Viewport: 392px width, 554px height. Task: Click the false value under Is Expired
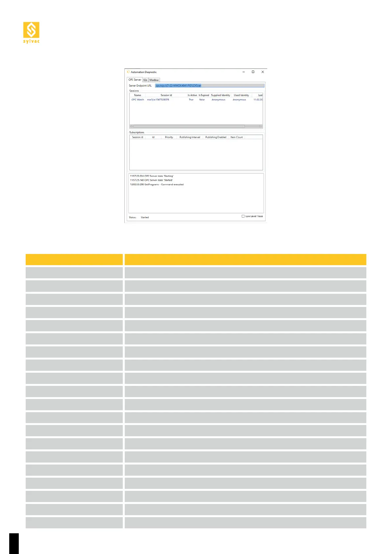202,100
